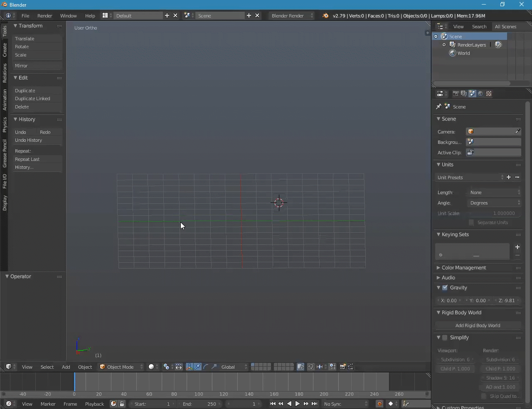Adjust the Start frame field
This screenshot has width=532, height=409.
(152, 404)
